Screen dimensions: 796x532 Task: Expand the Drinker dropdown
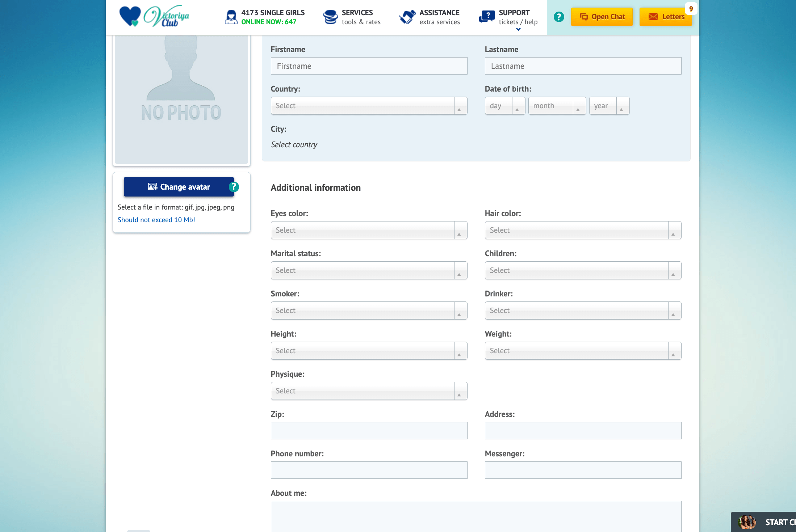583,311
